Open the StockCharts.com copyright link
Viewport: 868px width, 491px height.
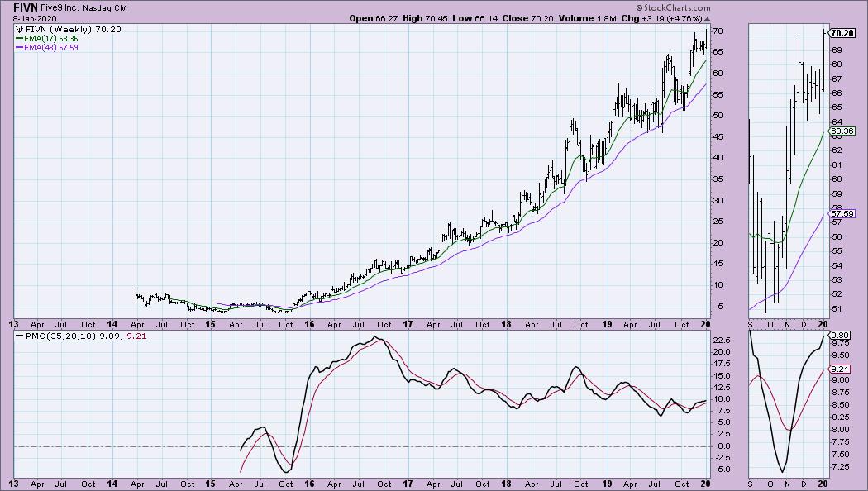pyautogui.click(x=673, y=7)
